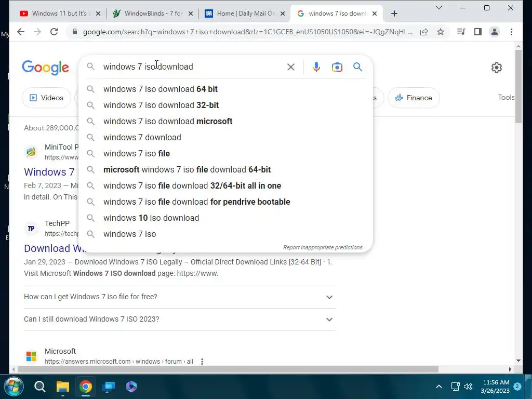This screenshot has height=399, width=532.
Task: Open the Windows Start orb
Action: (14, 387)
